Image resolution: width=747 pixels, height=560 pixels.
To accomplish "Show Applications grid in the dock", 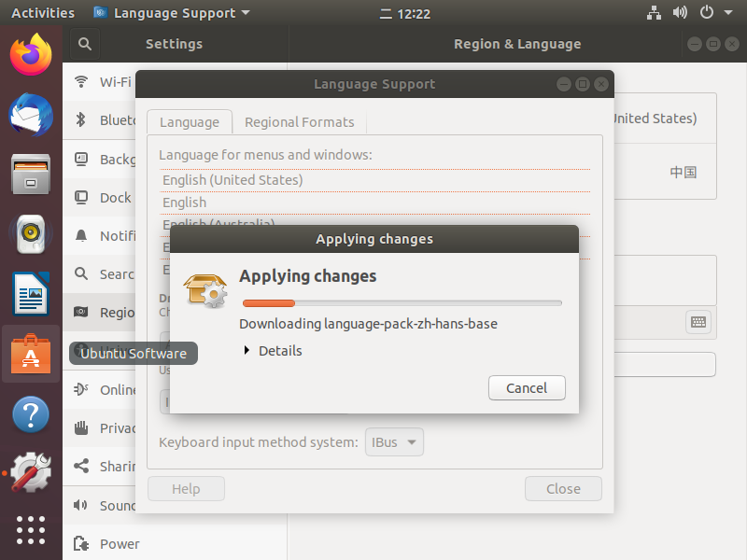I will [x=31, y=530].
